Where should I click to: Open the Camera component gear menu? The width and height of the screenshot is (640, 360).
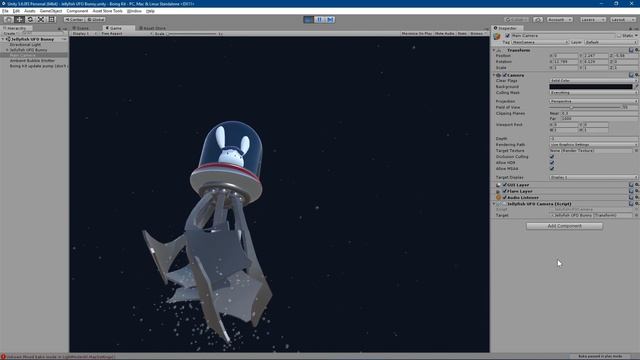[637, 75]
